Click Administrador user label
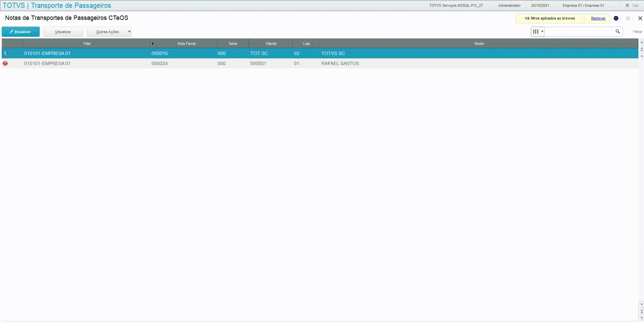The image size is (644, 323). 509,5
